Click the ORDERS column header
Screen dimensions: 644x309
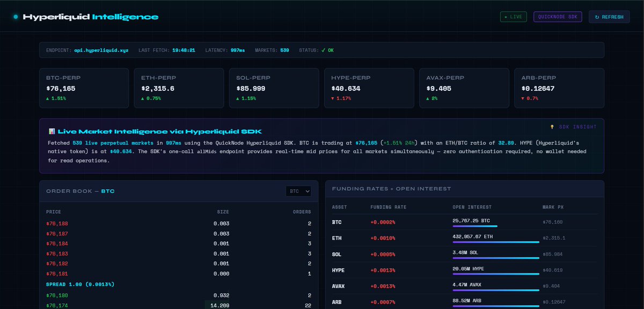(x=302, y=212)
